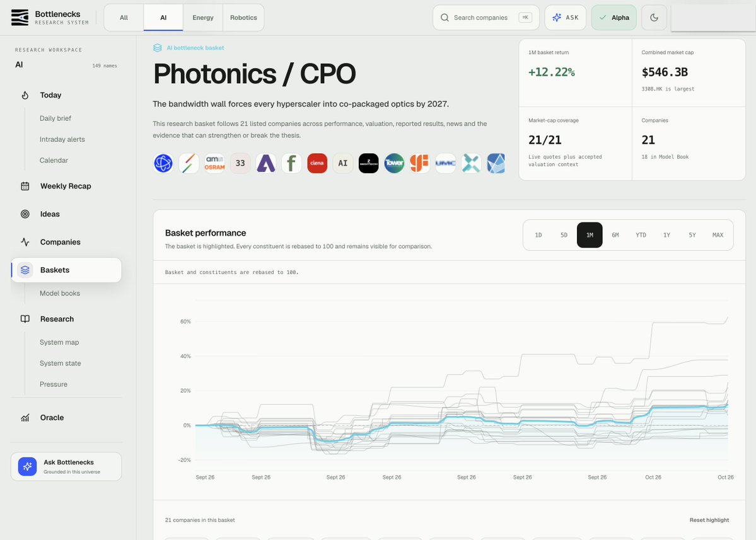Open Intraday alerts
Viewport: 756px width, 540px height.
pos(62,139)
